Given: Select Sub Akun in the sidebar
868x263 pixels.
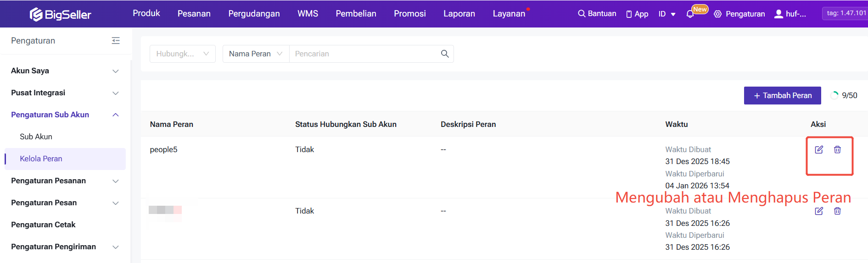Looking at the screenshot, I should 36,137.
